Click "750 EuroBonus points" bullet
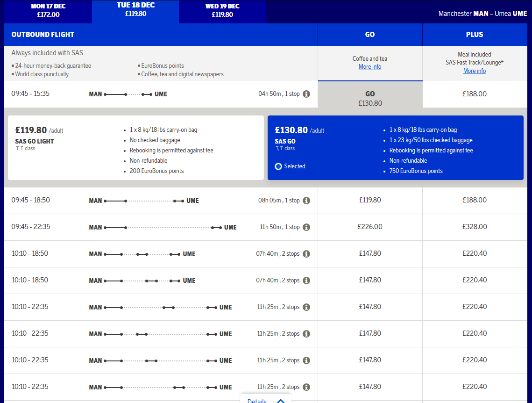The image size is (532, 403). tap(416, 171)
